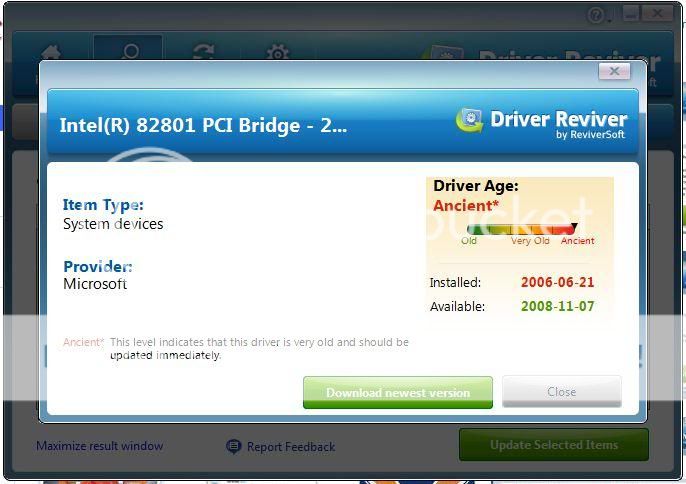Close the Driver Reviver main window
Viewport: 686px width, 484px height.
coord(657,14)
